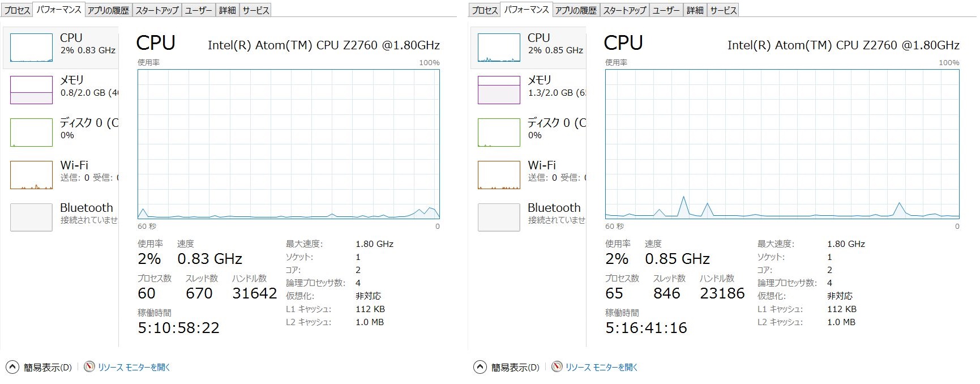
Task: Open アプリの履歴 tab in left window
Action: pos(108,10)
